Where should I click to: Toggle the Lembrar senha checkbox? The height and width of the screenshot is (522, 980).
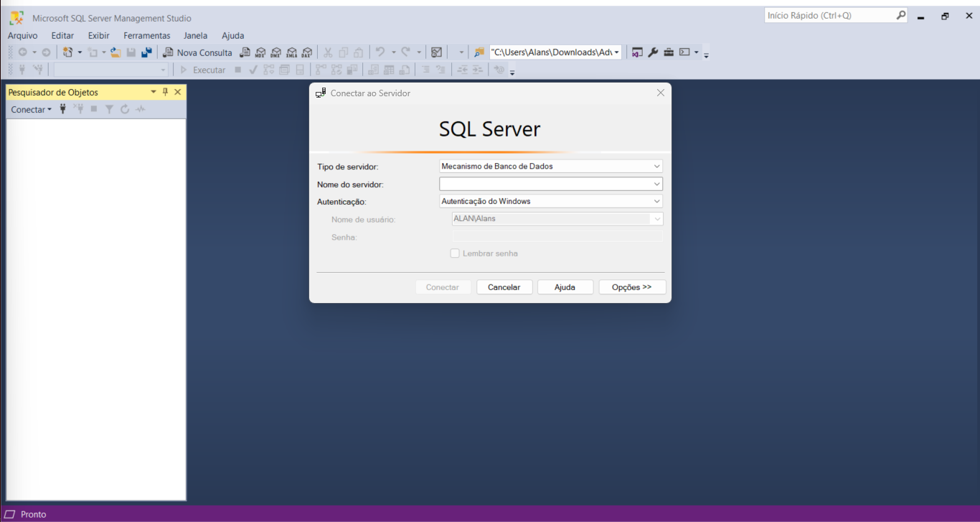[x=455, y=253]
